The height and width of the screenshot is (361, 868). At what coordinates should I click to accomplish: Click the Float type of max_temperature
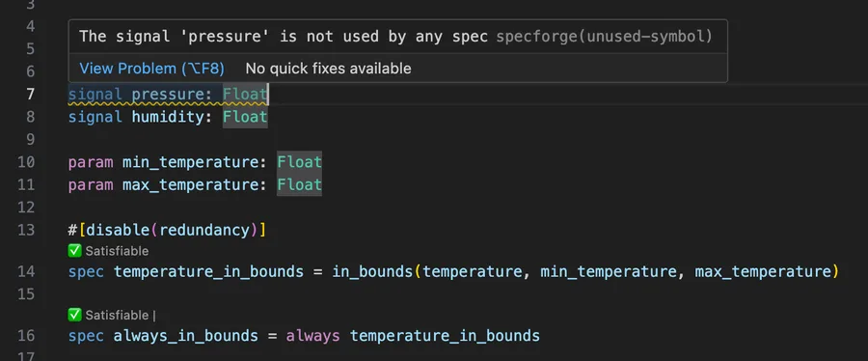click(x=300, y=184)
